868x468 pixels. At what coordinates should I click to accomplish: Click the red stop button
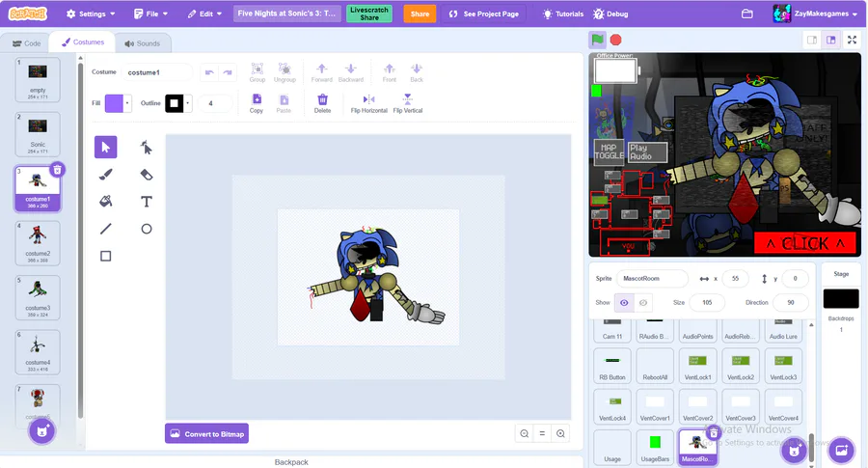(x=615, y=40)
